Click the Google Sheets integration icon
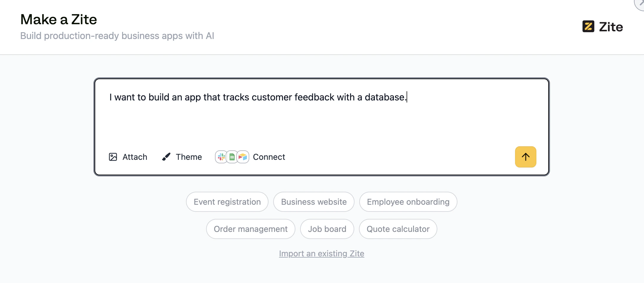This screenshot has width=644, height=283. pyautogui.click(x=232, y=157)
